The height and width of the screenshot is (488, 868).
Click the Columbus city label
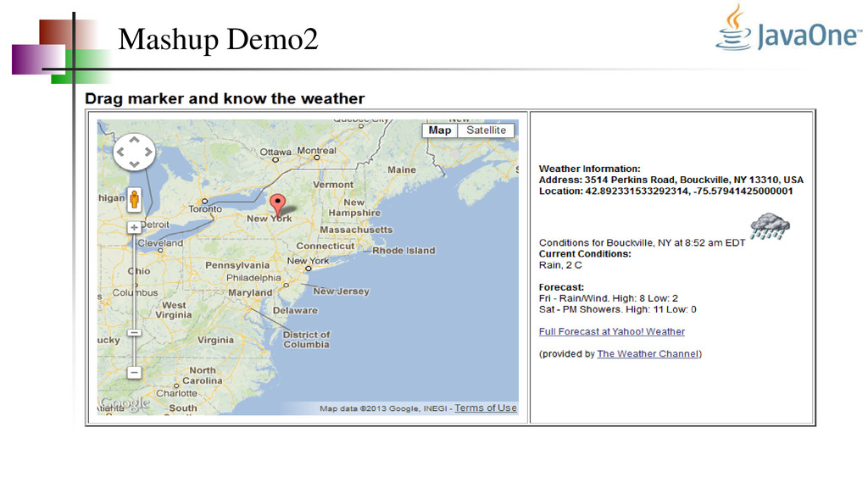tap(135, 292)
